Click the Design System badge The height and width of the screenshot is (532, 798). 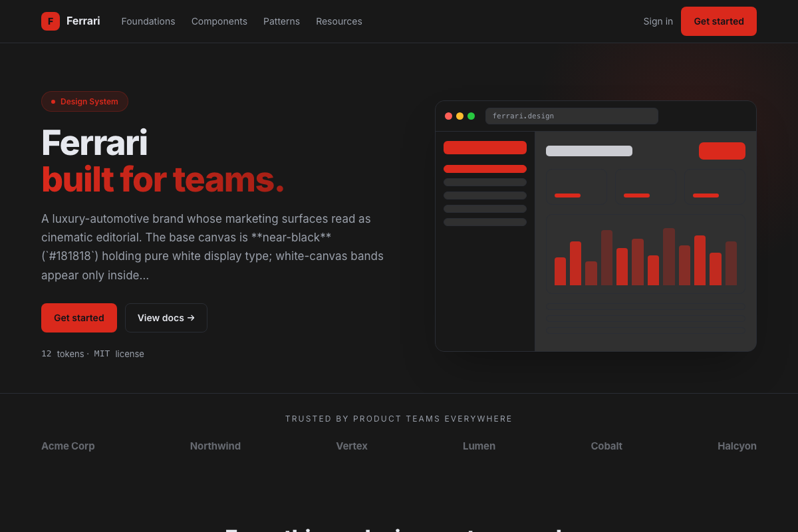[84, 101]
